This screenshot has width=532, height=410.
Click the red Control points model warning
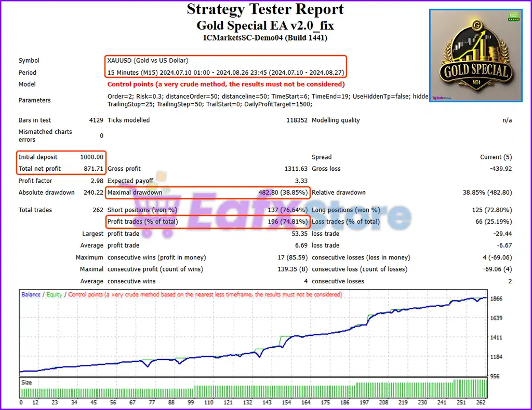click(x=226, y=84)
